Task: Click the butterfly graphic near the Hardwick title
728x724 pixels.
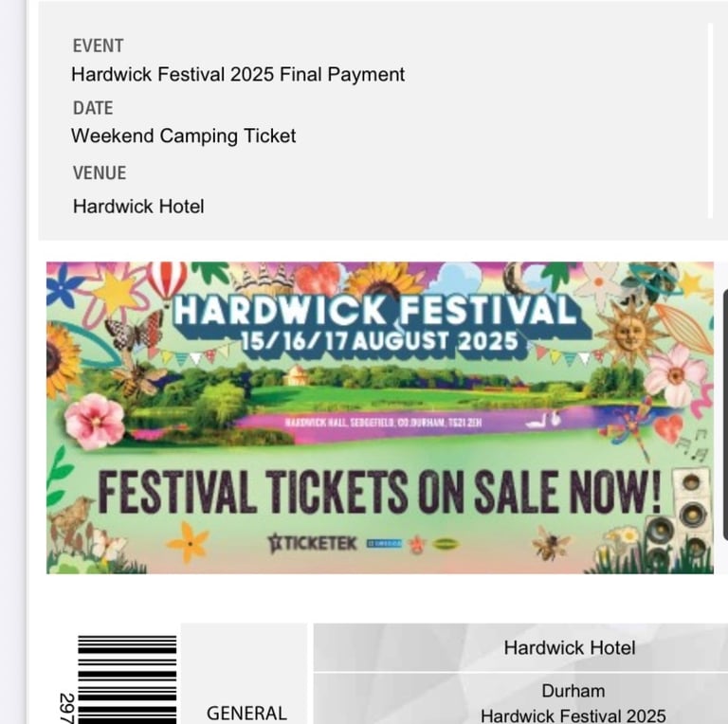Action: click(x=135, y=331)
